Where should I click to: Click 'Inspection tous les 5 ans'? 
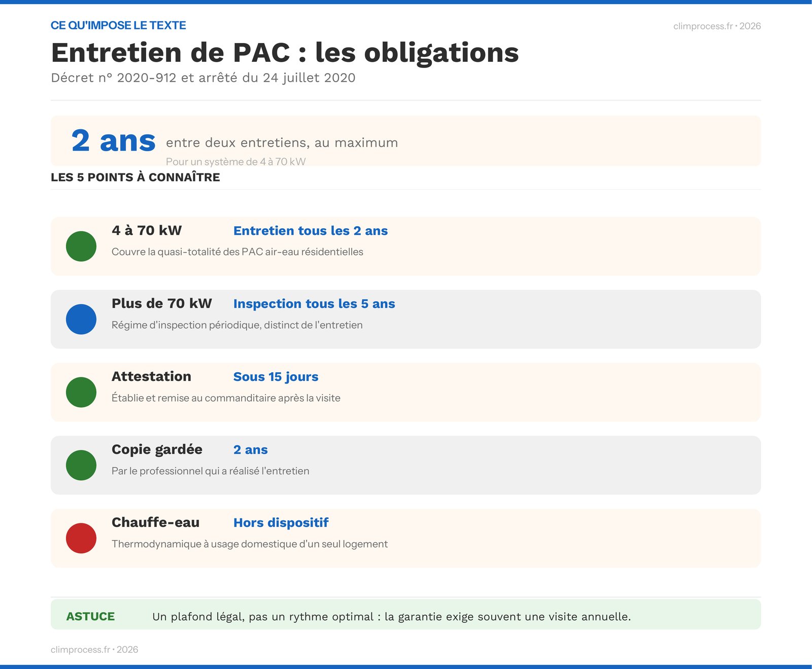[x=314, y=304]
